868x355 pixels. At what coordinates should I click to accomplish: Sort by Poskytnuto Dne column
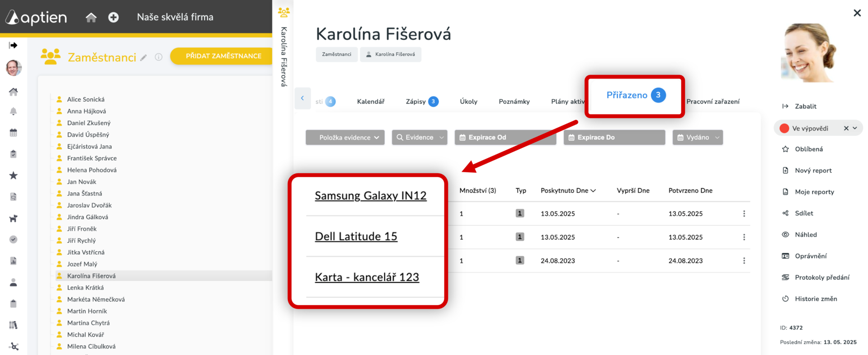click(568, 191)
